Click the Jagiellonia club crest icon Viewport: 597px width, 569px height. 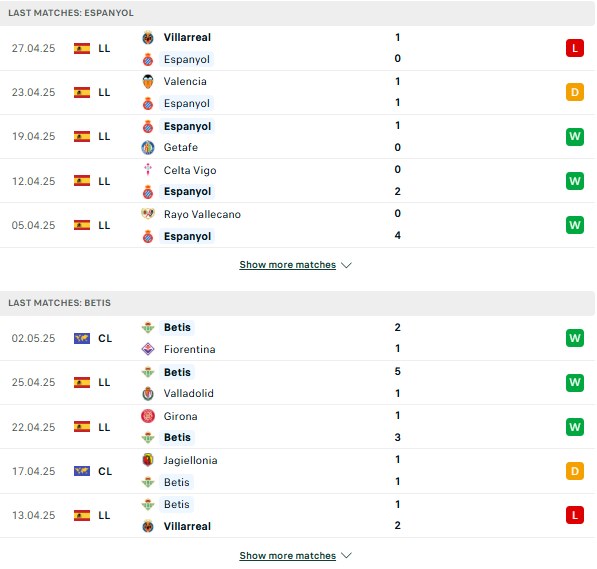(148, 460)
